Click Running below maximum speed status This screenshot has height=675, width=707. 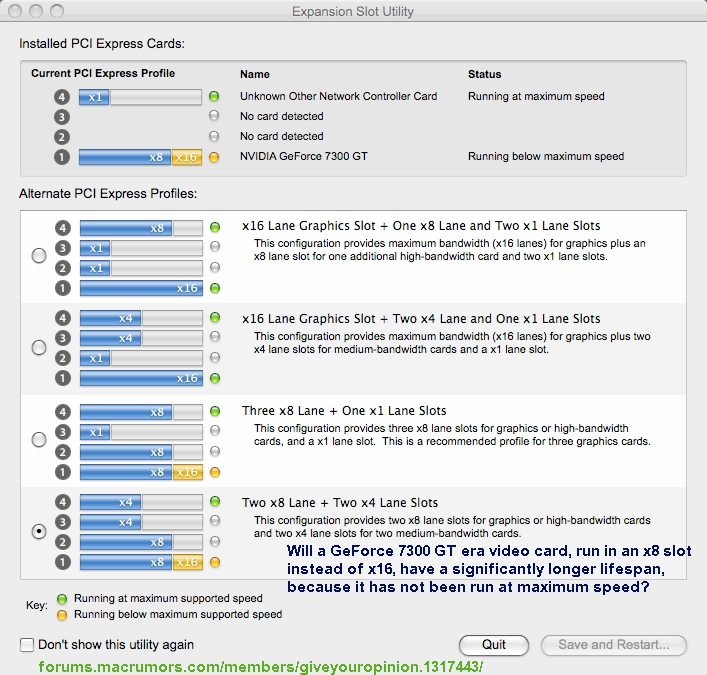click(x=546, y=156)
